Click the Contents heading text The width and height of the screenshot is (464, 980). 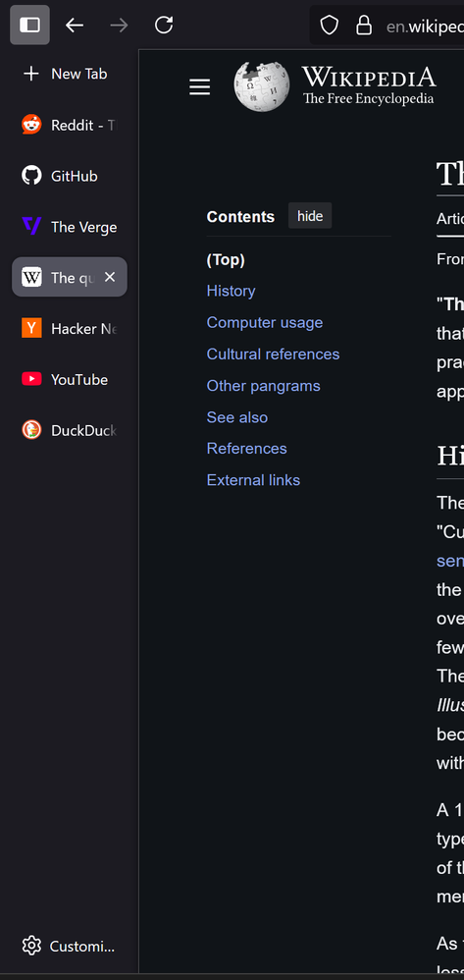click(240, 217)
